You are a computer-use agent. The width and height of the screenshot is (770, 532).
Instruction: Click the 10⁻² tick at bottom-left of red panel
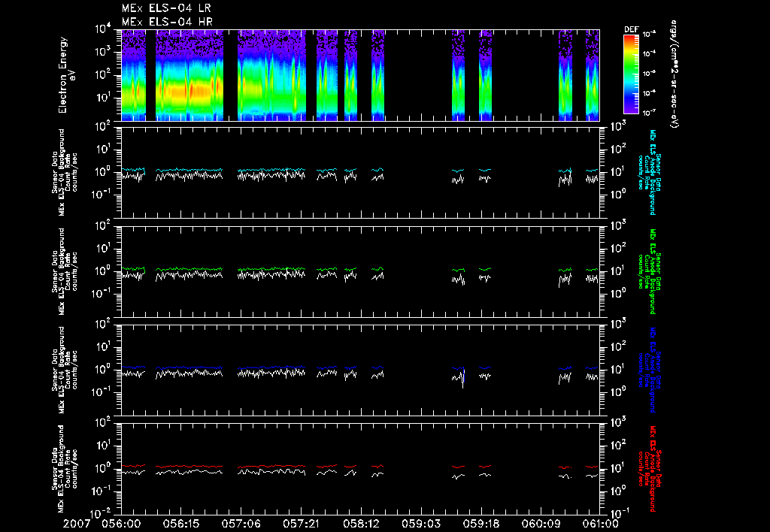point(102,513)
